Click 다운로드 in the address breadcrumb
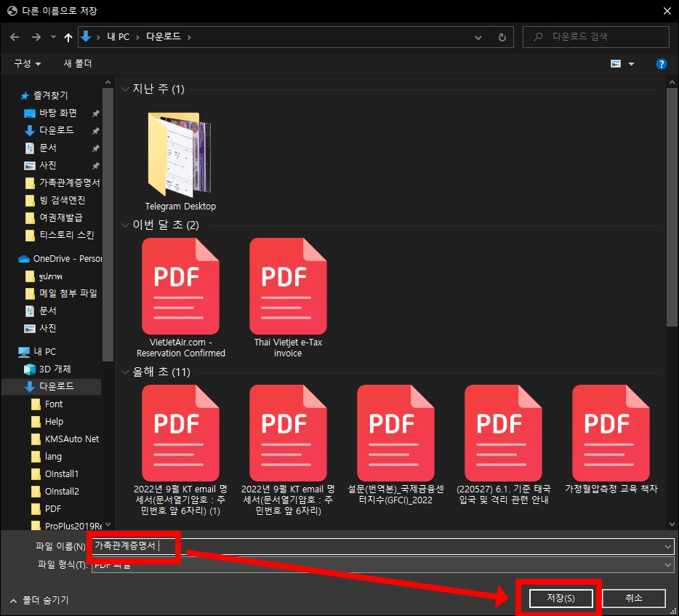 164,37
